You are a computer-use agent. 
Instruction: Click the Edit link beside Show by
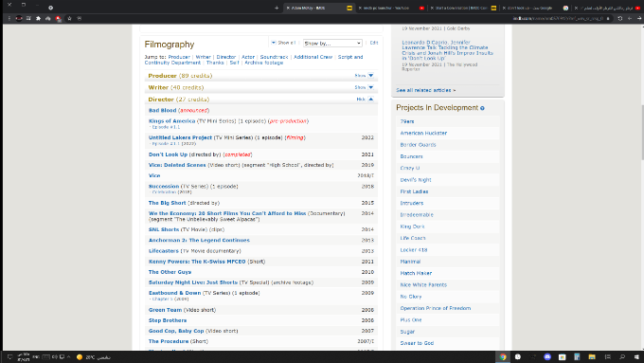click(374, 43)
